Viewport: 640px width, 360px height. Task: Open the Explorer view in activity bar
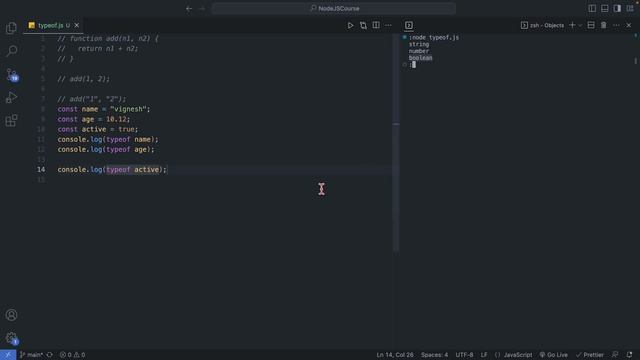pos(11,28)
